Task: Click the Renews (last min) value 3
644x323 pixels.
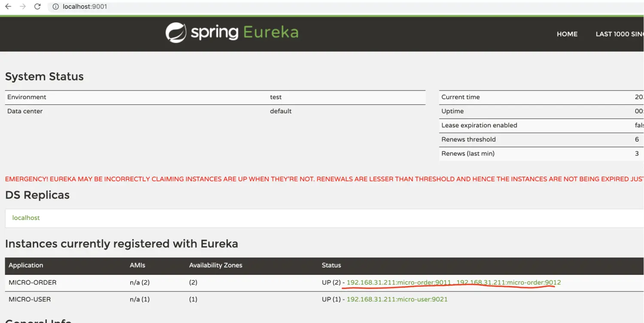Action: click(x=637, y=154)
